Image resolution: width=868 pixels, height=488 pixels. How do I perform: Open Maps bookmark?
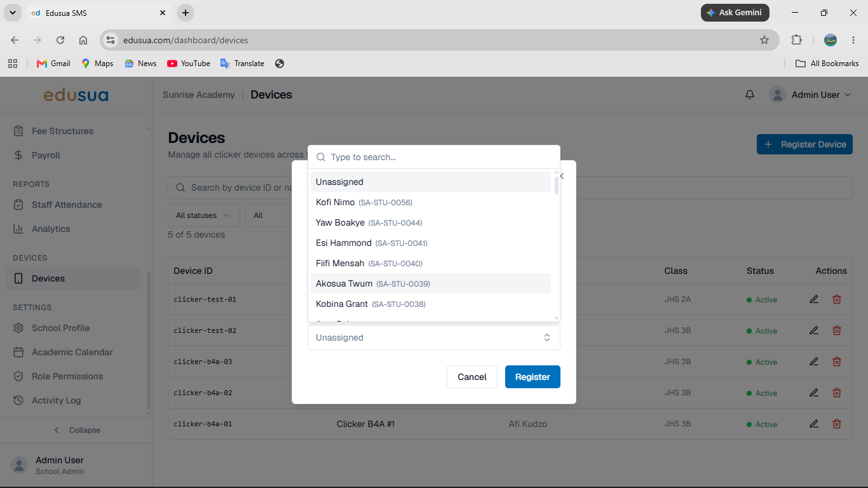click(x=97, y=64)
